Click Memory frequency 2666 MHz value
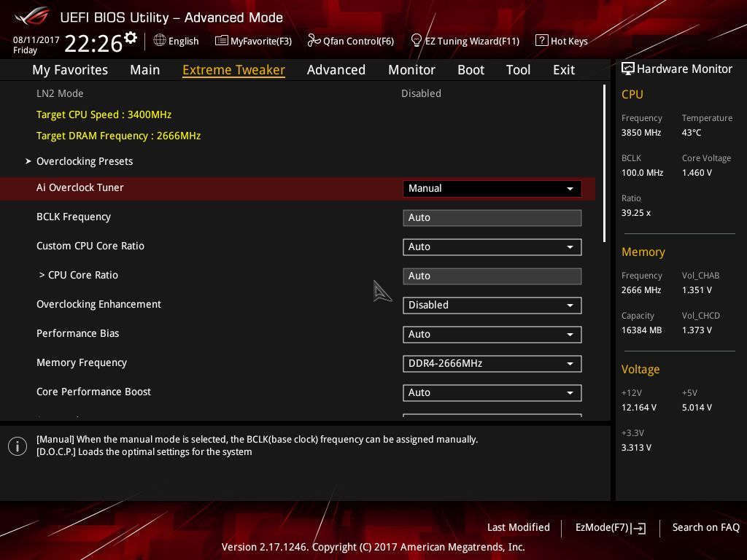 tap(640, 290)
